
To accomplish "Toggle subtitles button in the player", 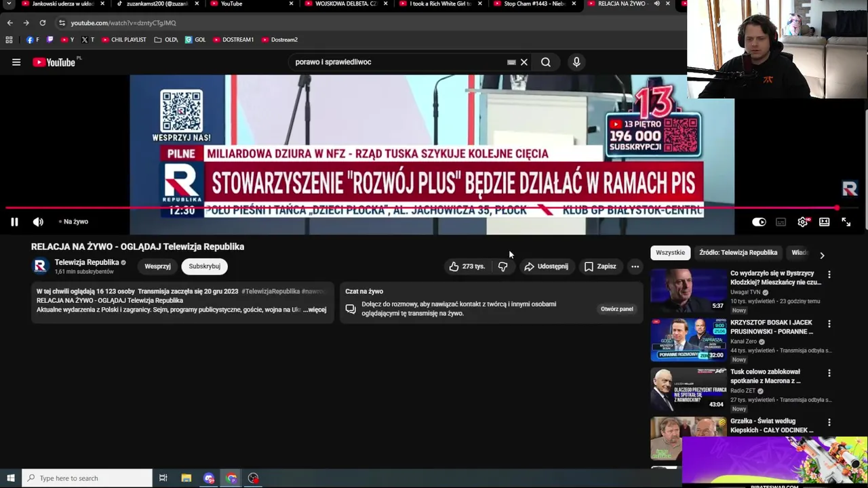I will (781, 222).
